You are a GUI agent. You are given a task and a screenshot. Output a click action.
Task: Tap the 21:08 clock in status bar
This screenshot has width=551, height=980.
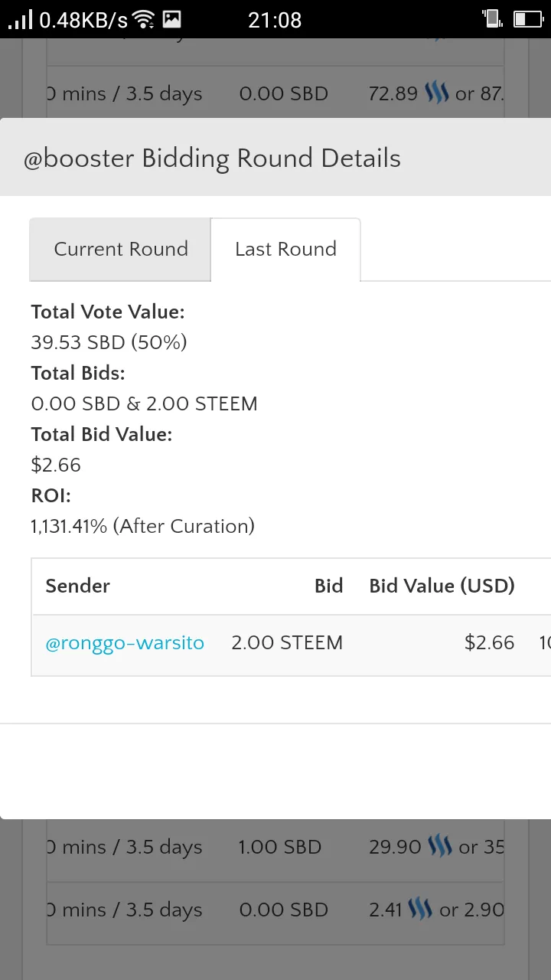coord(275,20)
